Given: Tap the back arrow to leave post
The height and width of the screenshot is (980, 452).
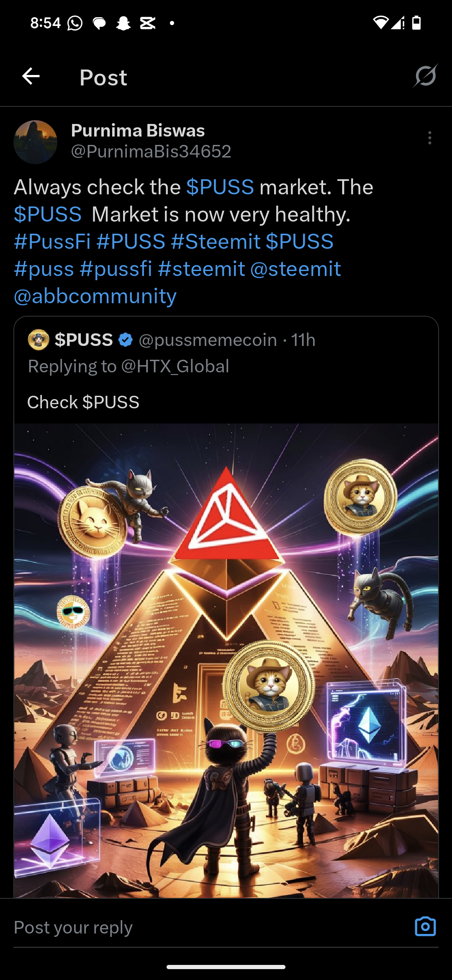Looking at the screenshot, I should tap(31, 76).
